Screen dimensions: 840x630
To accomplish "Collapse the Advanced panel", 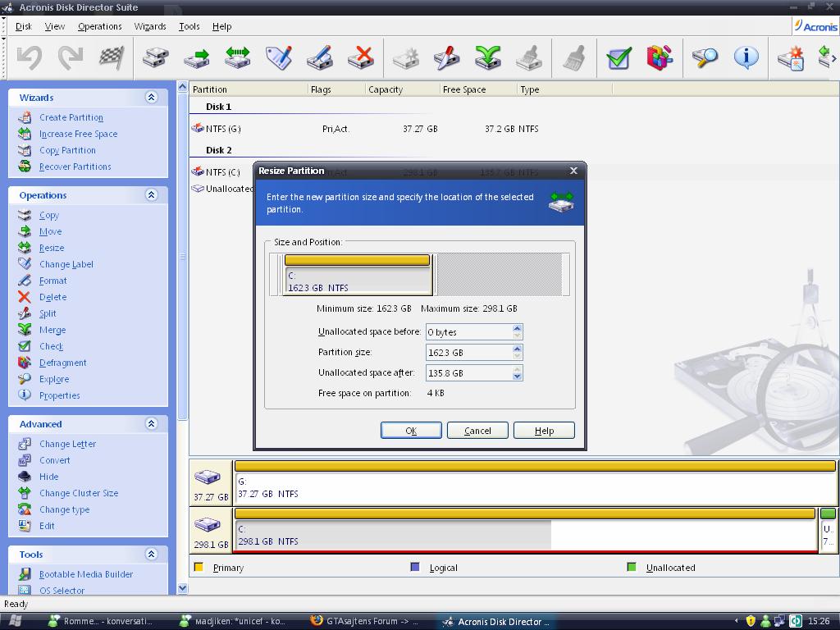I will click(151, 424).
